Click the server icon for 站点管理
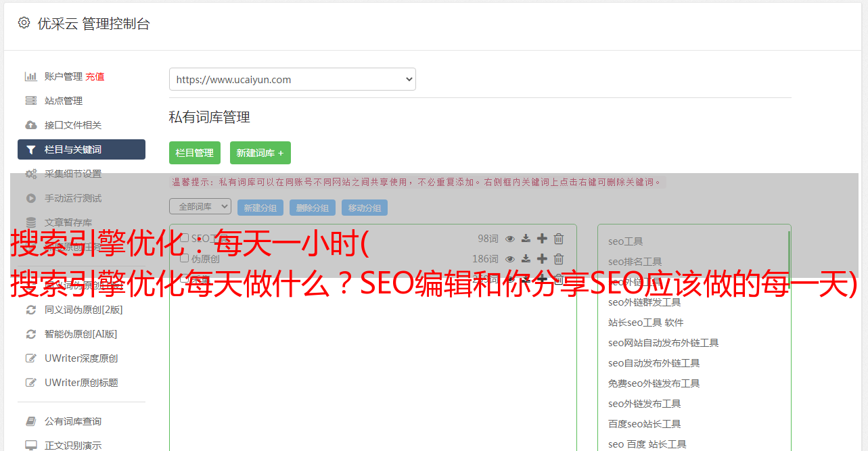Viewport: 868px width, 451px height. click(31, 101)
